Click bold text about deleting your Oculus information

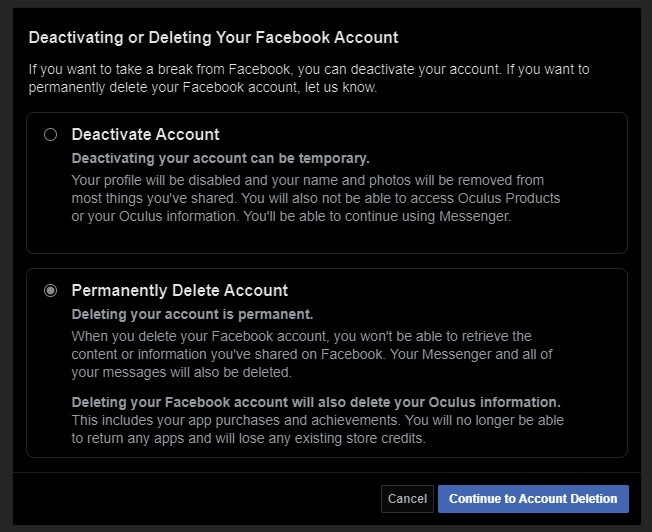click(x=316, y=403)
